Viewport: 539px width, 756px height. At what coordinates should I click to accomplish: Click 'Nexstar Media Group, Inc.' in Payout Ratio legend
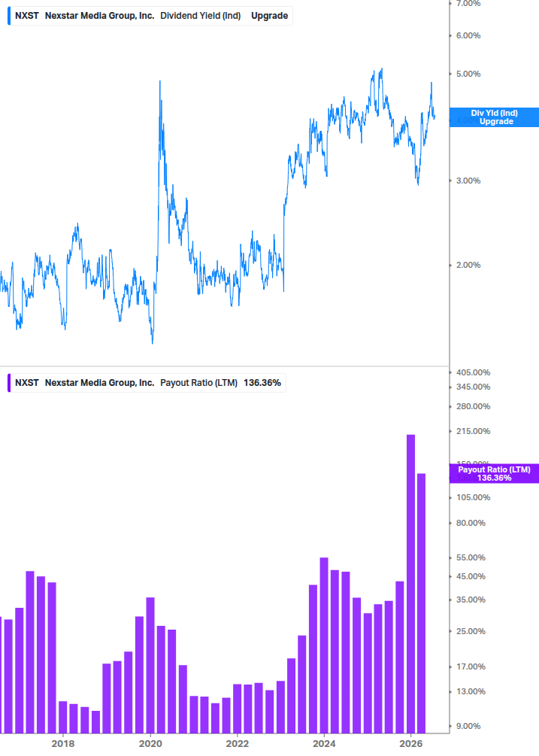click(100, 383)
